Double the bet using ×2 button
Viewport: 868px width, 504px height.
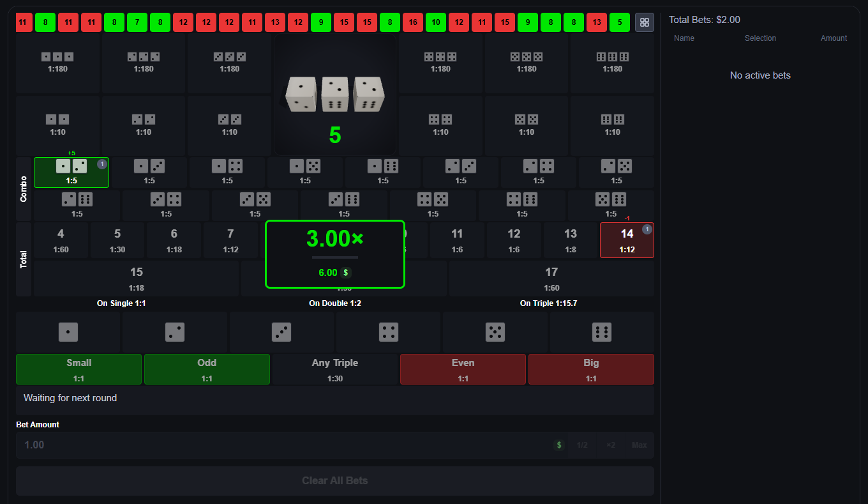coord(611,445)
